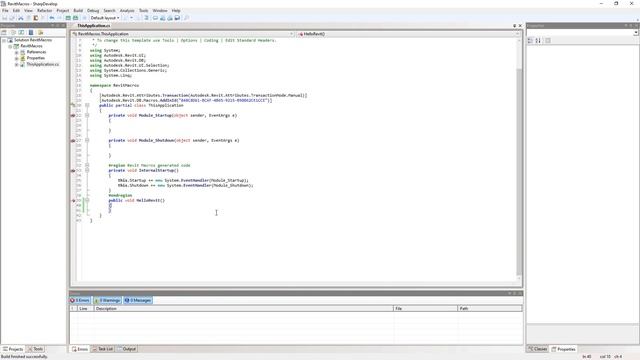Collapse the HelloRevit method code fold
Screen dimensions: 640x360
pyautogui.click(x=87, y=200)
